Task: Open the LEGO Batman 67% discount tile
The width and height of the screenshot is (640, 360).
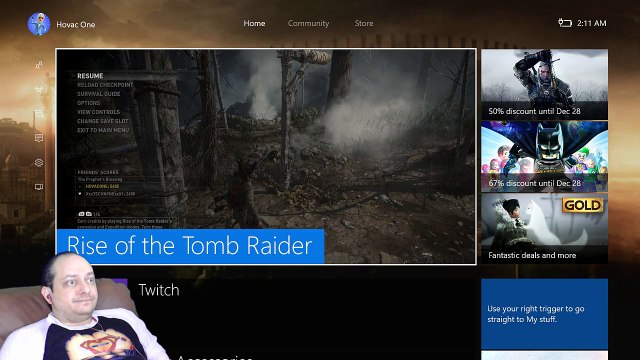Action: [544, 156]
